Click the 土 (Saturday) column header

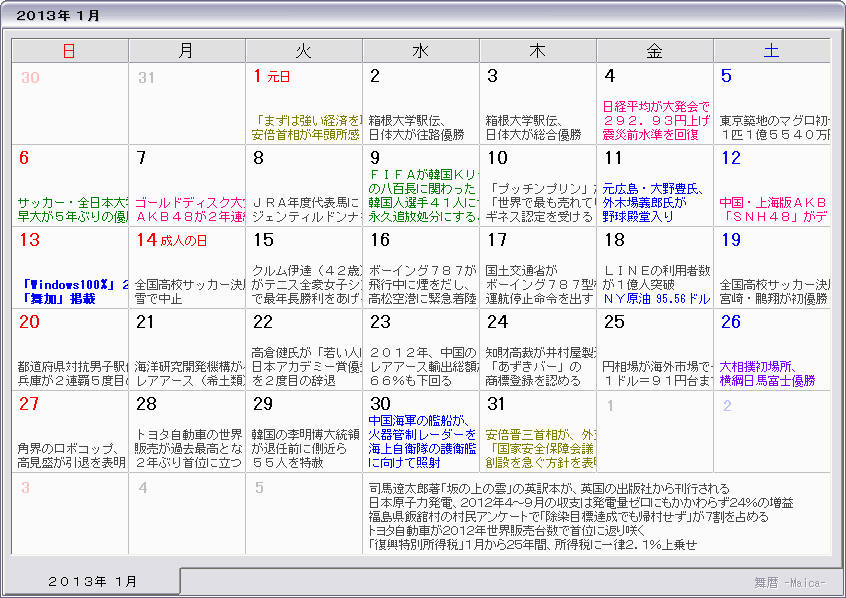pyautogui.click(x=772, y=51)
